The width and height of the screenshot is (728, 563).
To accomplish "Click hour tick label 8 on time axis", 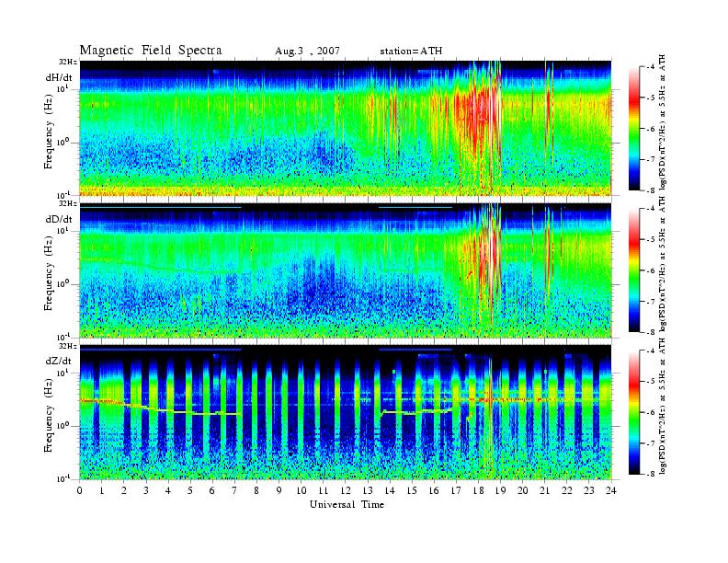I will pos(256,490).
